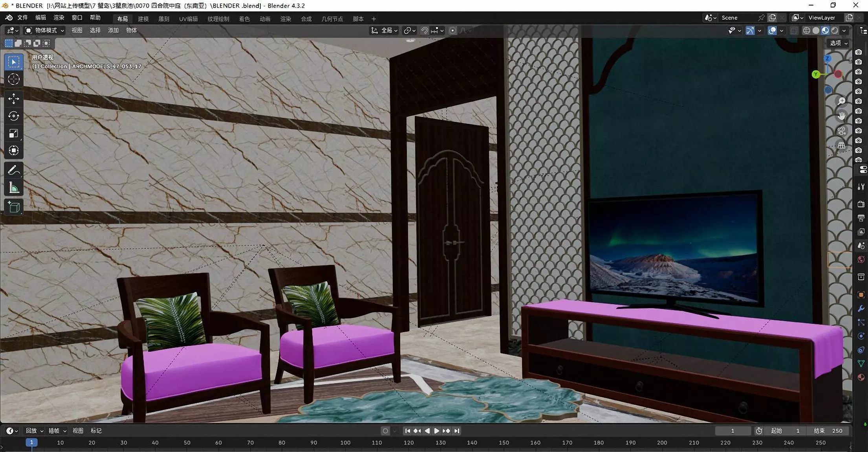This screenshot has height=452, width=868.
Task: Open the Tool properties tab
Action: point(861,186)
